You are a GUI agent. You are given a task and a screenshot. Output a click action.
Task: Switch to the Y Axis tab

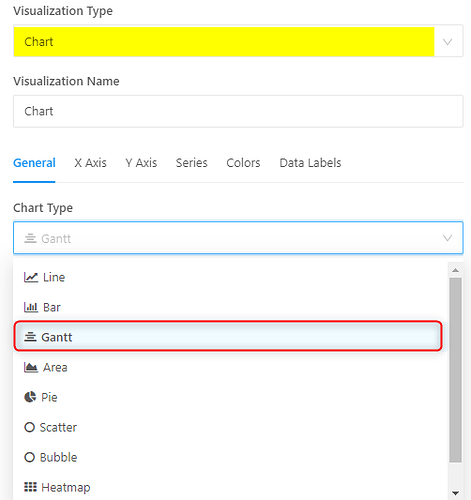[x=141, y=163]
